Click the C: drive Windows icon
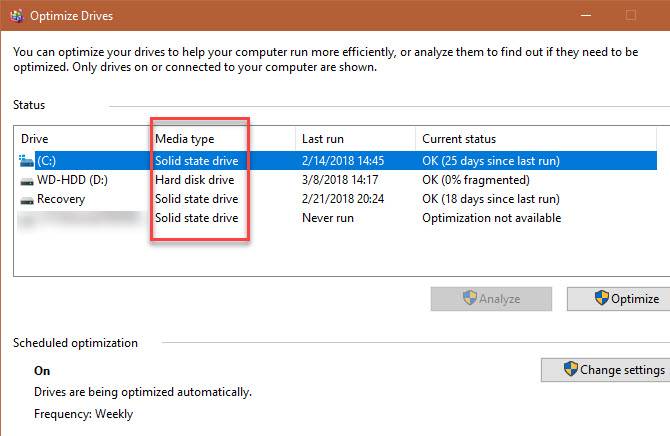The width and height of the screenshot is (670, 436). click(26, 160)
